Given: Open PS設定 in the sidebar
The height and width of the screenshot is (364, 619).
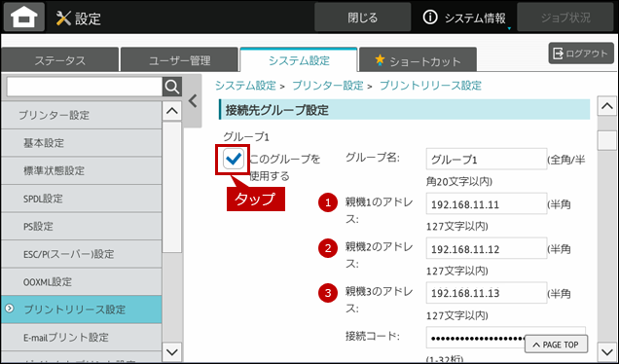Looking at the screenshot, I should pos(82,226).
